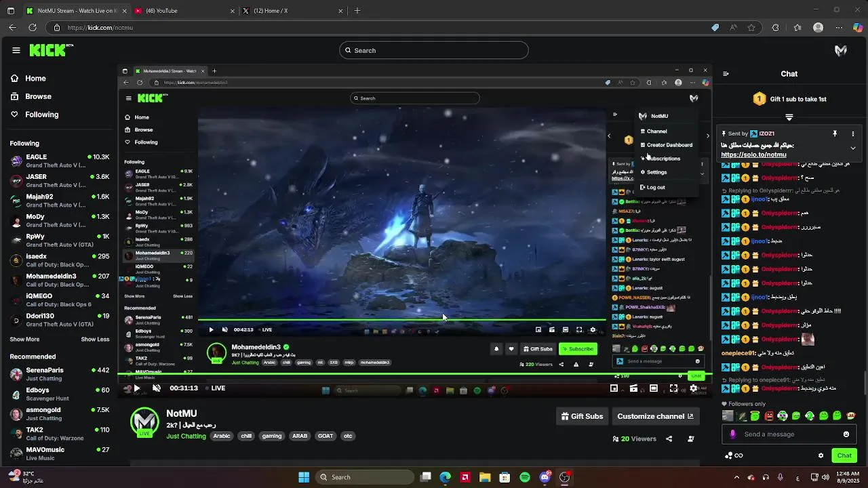Open Copilot in Edge toolbar
868x488 pixels.
(858, 28)
